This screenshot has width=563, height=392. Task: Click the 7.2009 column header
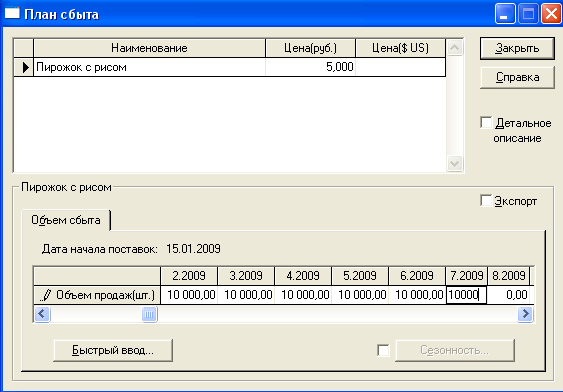tap(466, 276)
